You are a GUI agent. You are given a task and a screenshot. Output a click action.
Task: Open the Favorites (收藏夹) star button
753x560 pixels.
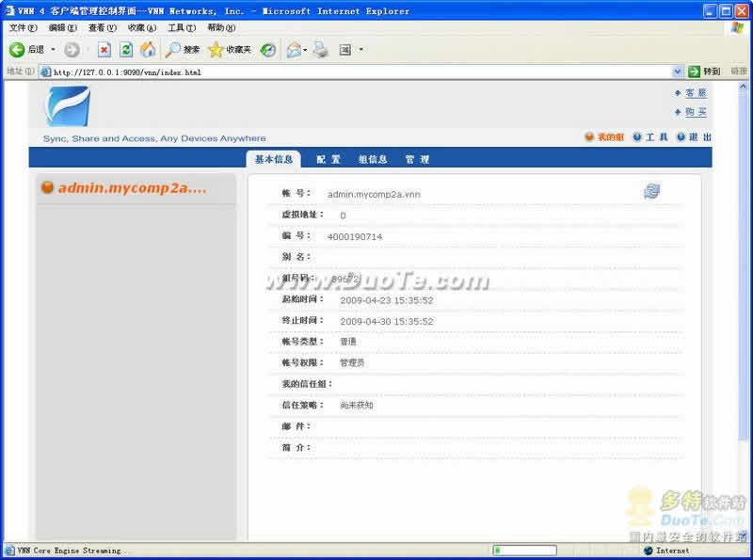tap(230, 50)
